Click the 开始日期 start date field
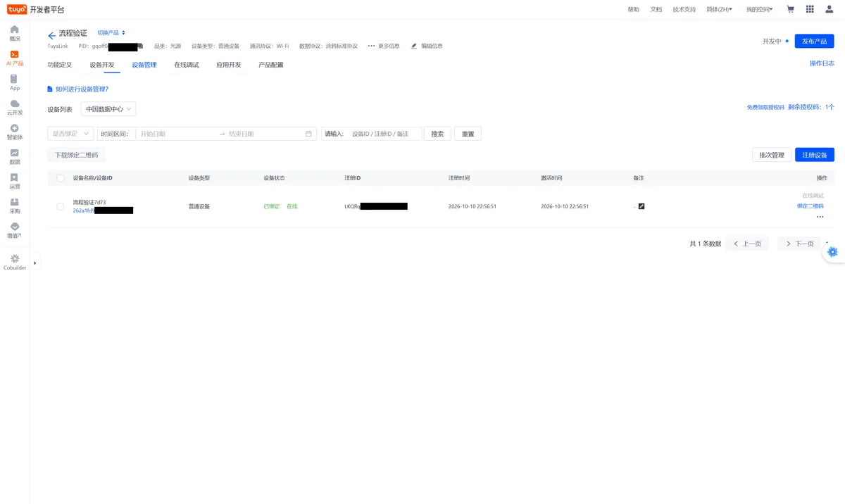Image resolution: width=845 pixels, height=504 pixels. (x=176, y=134)
